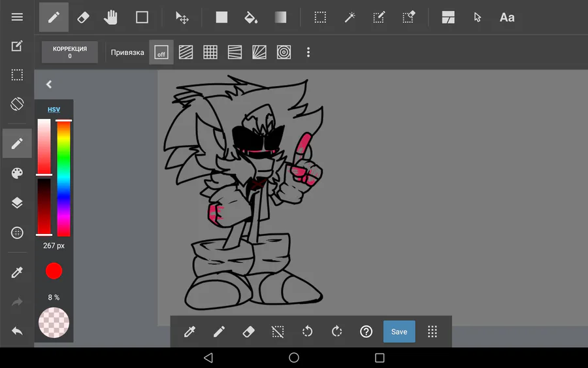
Task: Select the Selection Pen tool
Action: (379, 17)
